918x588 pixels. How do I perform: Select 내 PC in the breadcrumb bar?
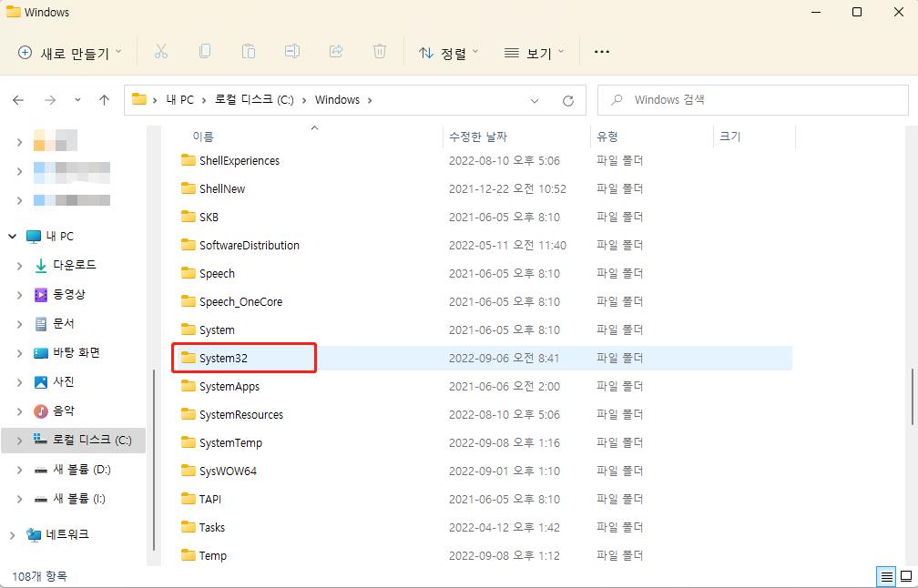click(181, 100)
